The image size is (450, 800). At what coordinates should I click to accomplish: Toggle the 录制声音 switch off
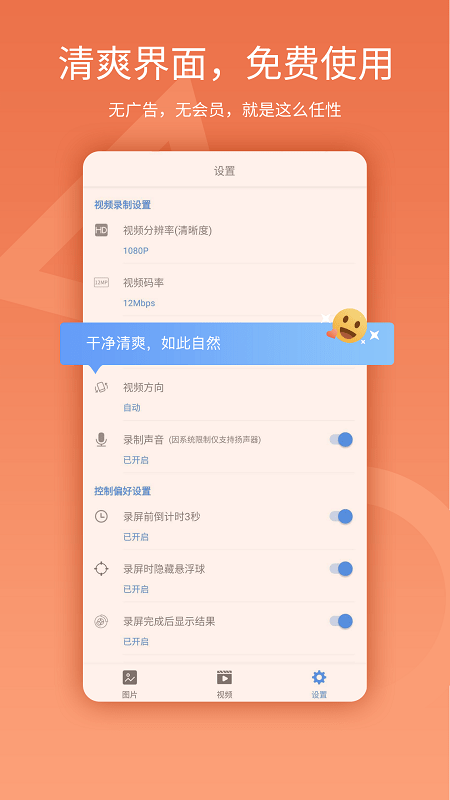tap(341, 439)
